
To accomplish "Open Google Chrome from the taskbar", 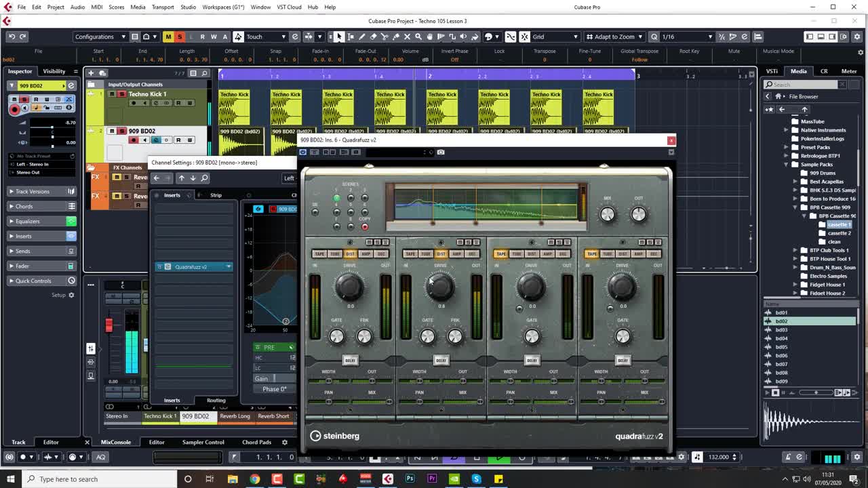I will 254,479.
